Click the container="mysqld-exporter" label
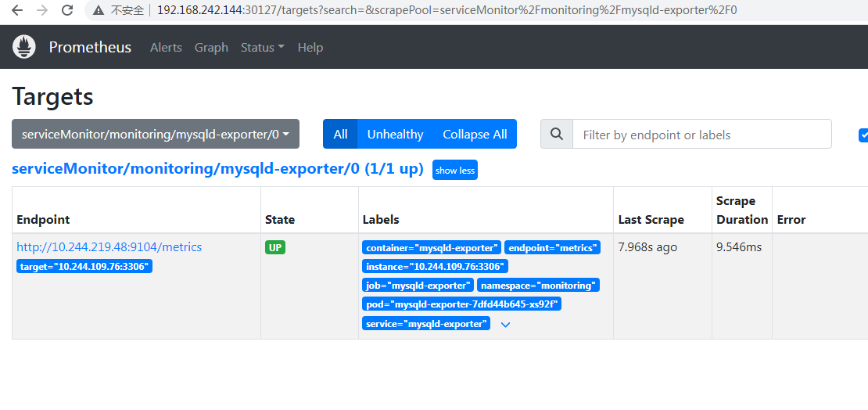 point(432,247)
